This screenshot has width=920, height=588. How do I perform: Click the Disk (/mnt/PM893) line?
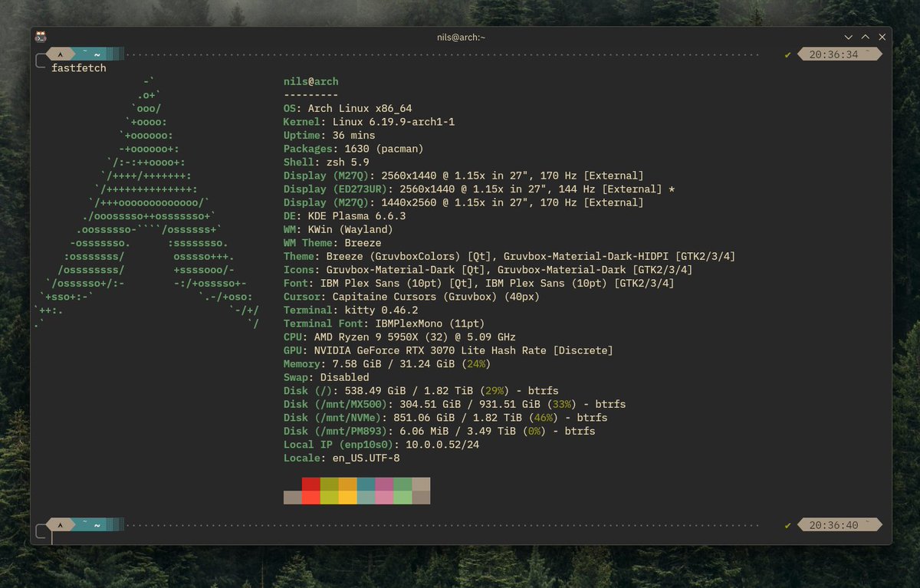439,431
